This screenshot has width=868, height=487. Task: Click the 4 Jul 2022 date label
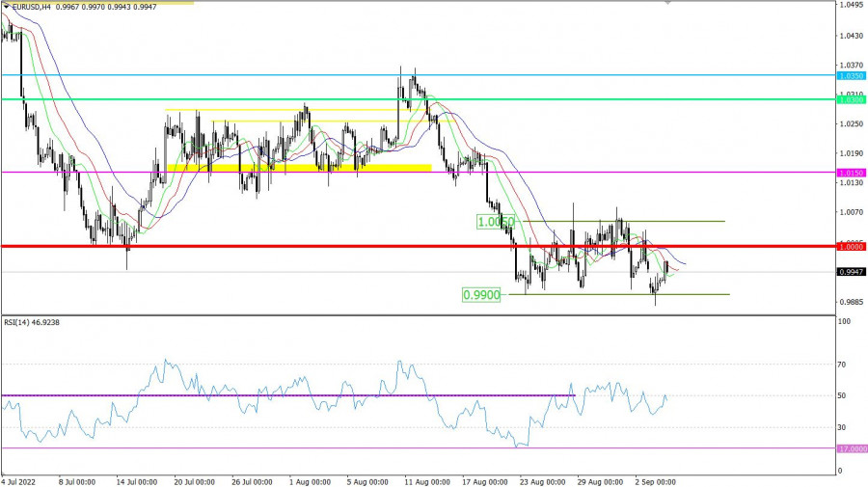[19, 479]
